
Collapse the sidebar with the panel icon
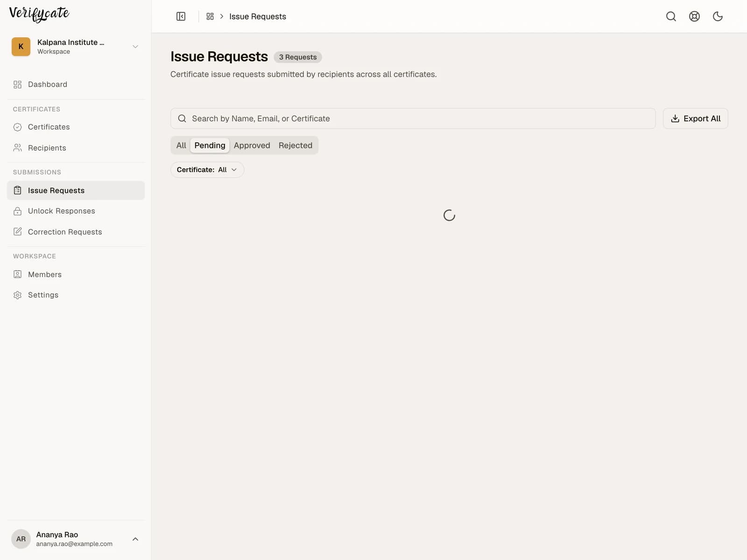181,16
